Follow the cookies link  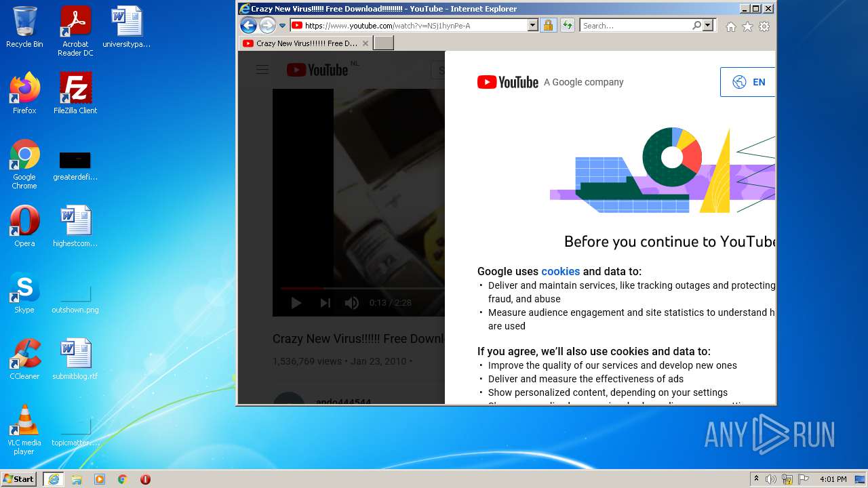pos(561,271)
